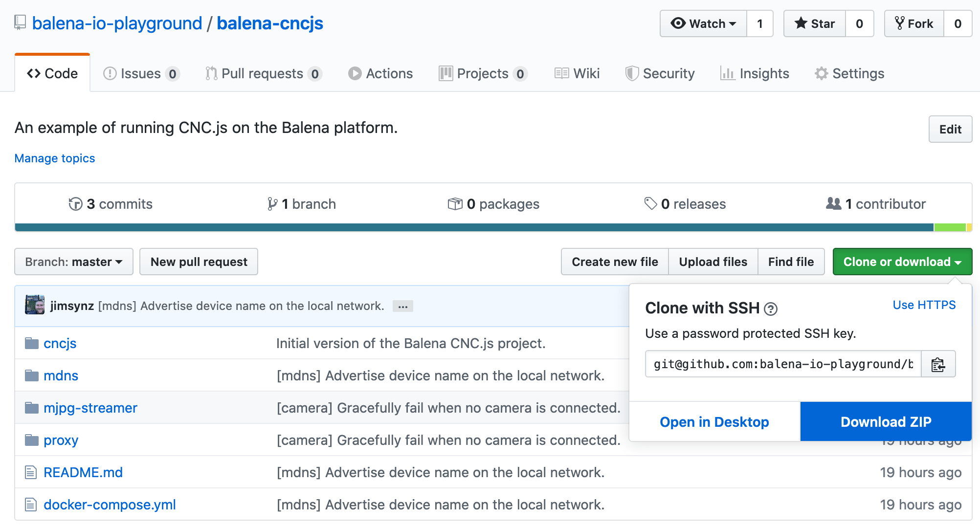Switch clone method to HTTPS
This screenshot has height=528, width=980.
click(x=924, y=305)
